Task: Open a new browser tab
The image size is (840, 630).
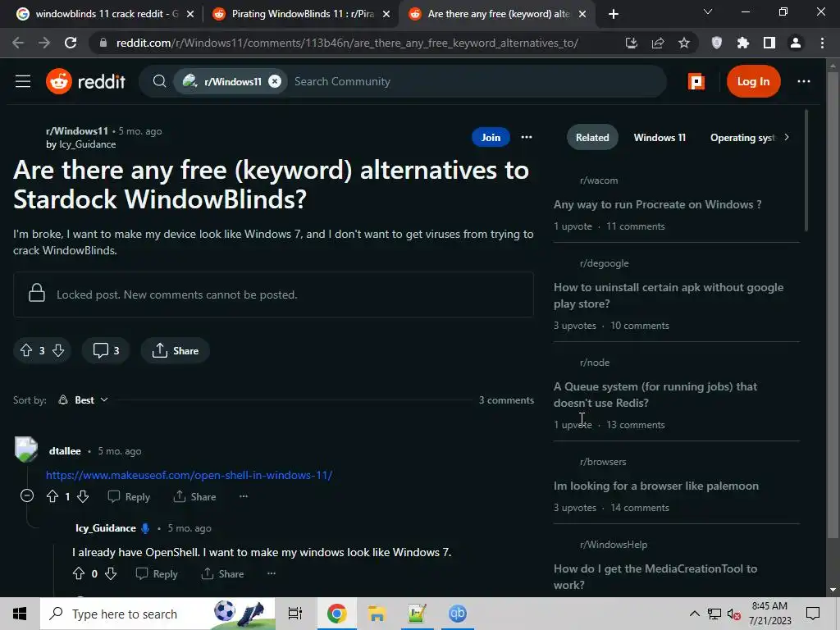Action: [614, 15]
